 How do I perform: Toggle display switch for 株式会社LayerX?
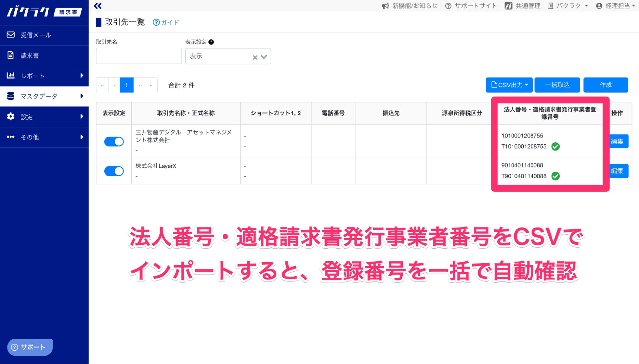click(114, 171)
